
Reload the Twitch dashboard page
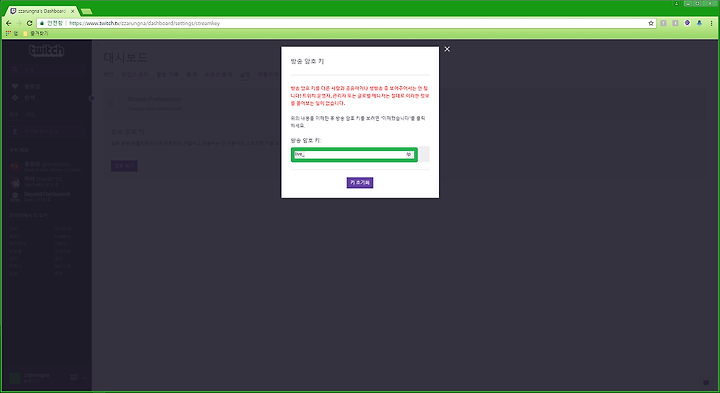tap(30, 23)
